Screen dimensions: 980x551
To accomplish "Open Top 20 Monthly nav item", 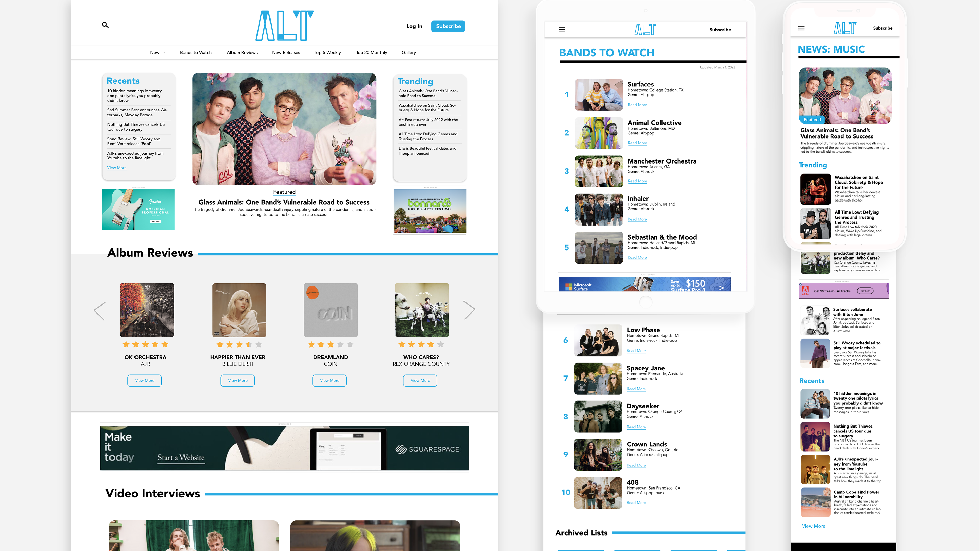I will point(371,53).
